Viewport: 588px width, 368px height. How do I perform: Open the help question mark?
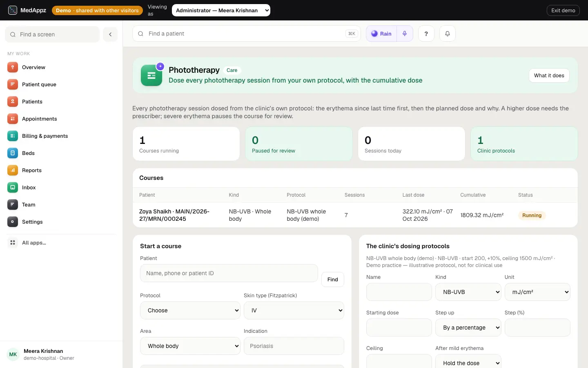[x=426, y=34]
